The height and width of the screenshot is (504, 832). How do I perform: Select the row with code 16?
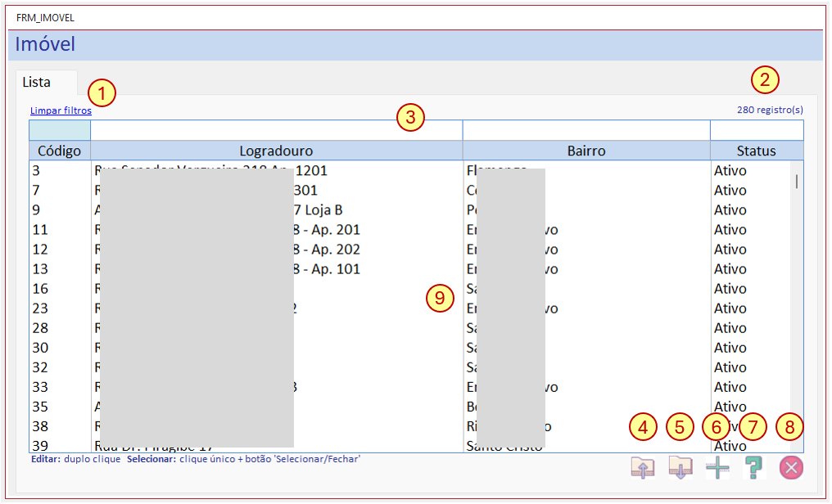pos(409,289)
